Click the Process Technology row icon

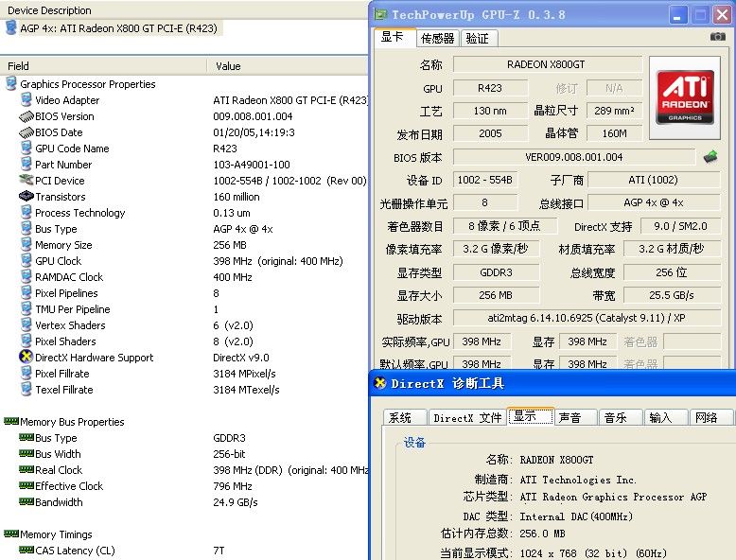pyautogui.click(x=26, y=212)
